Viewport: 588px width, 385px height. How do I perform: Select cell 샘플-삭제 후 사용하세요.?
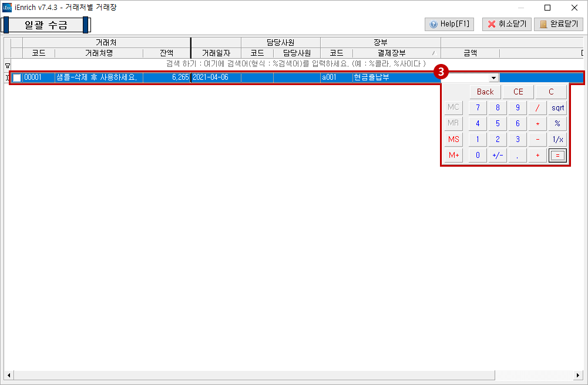point(99,77)
